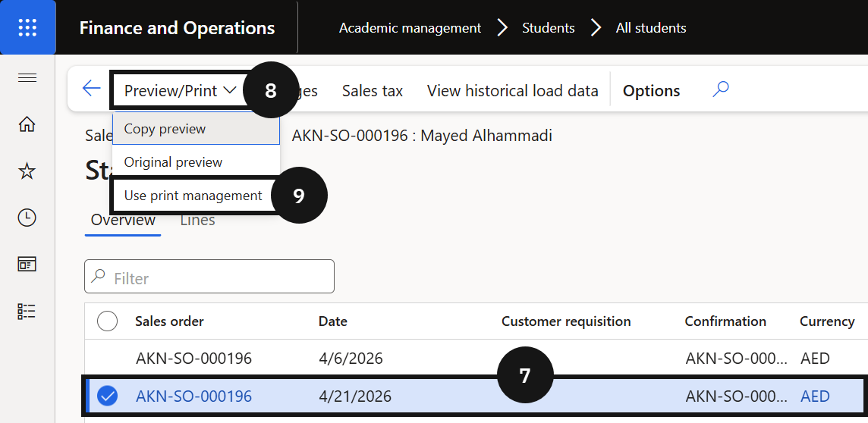Click the 4/6/2026 date cell
The width and height of the screenshot is (868, 423).
[x=351, y=359]
